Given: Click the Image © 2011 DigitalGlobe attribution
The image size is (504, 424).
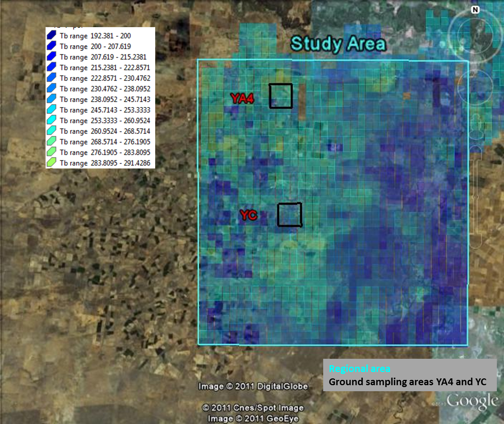Looking at the screenshot, I should [253, 386].
